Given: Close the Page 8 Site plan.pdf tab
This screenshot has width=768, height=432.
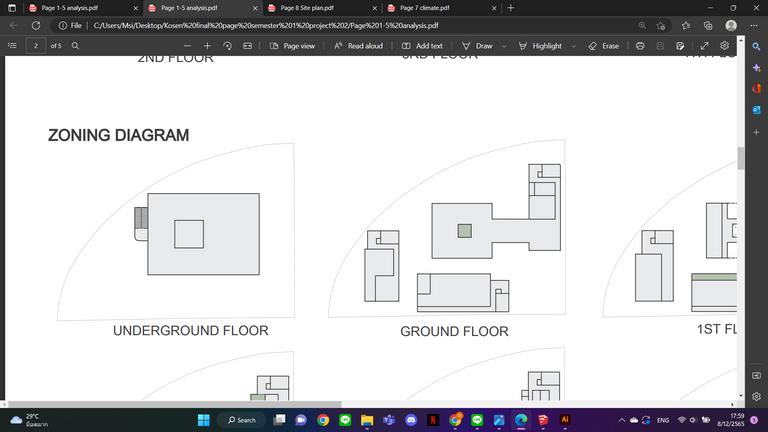Looking at the screenshot, I should click(375, 8).
